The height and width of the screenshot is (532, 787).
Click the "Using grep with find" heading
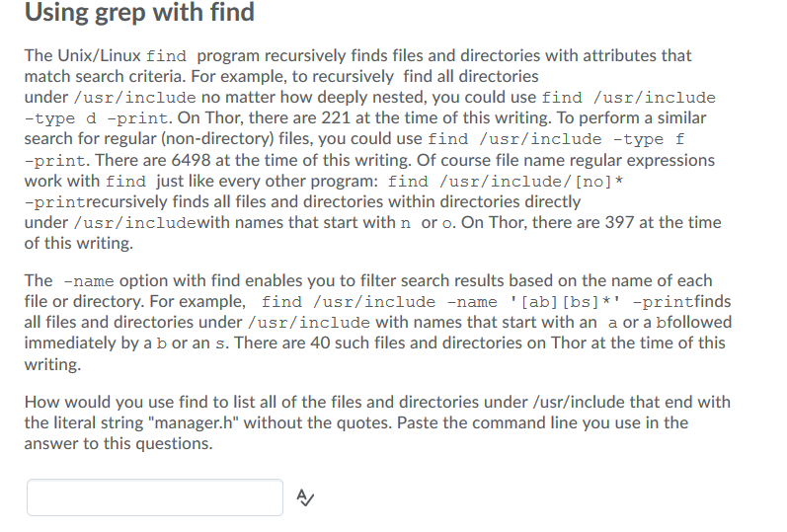click(139, 12)
